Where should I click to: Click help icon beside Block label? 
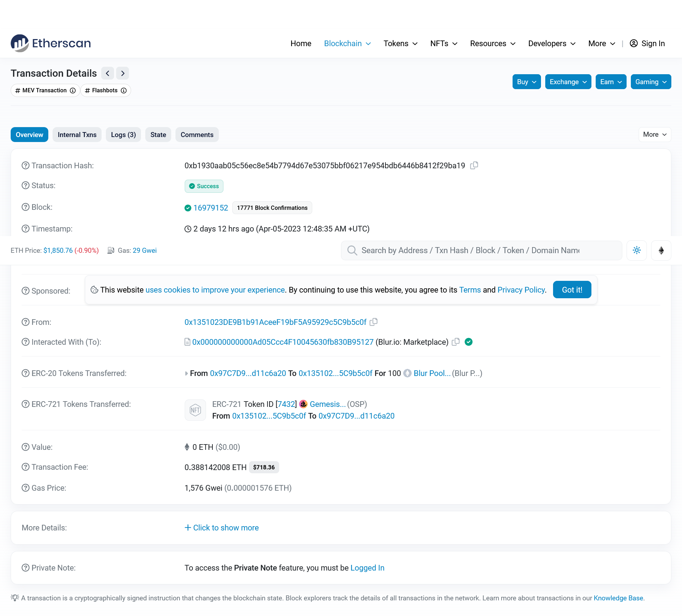point(26,207)
